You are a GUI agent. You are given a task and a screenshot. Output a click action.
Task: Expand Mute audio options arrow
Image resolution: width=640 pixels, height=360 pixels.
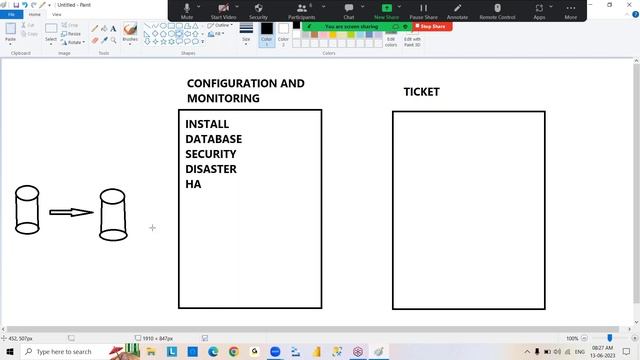(x=199, y=7)
